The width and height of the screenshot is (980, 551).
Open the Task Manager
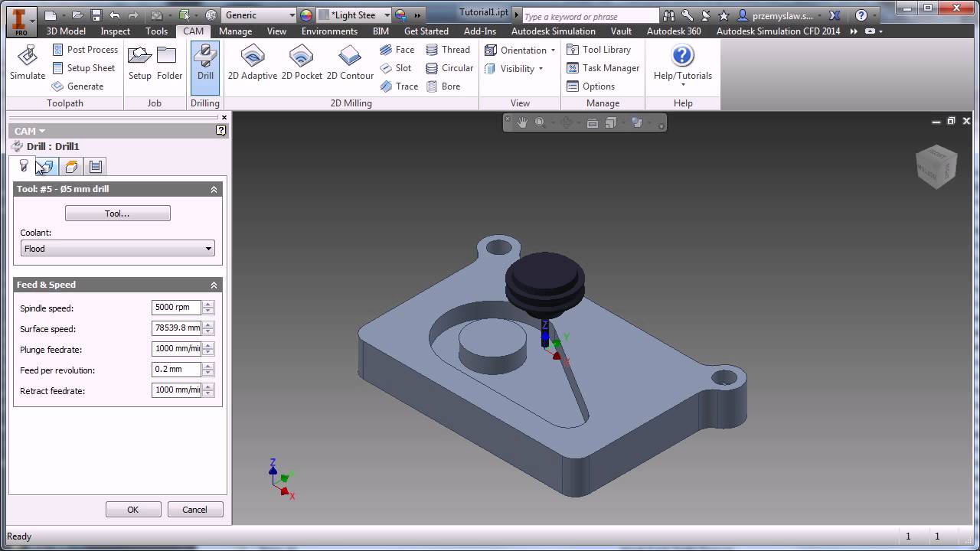click(603, 67)
